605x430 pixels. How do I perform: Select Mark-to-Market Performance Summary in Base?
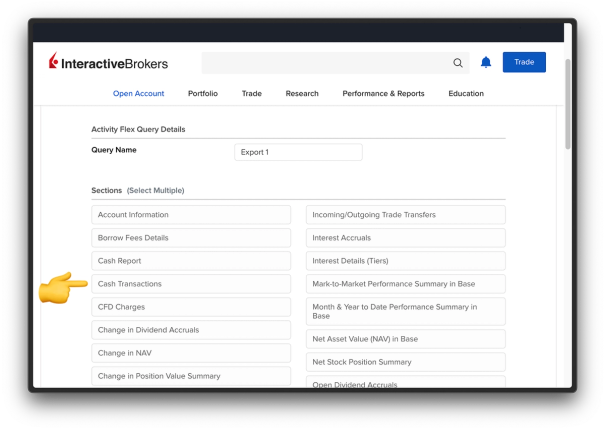406,284
